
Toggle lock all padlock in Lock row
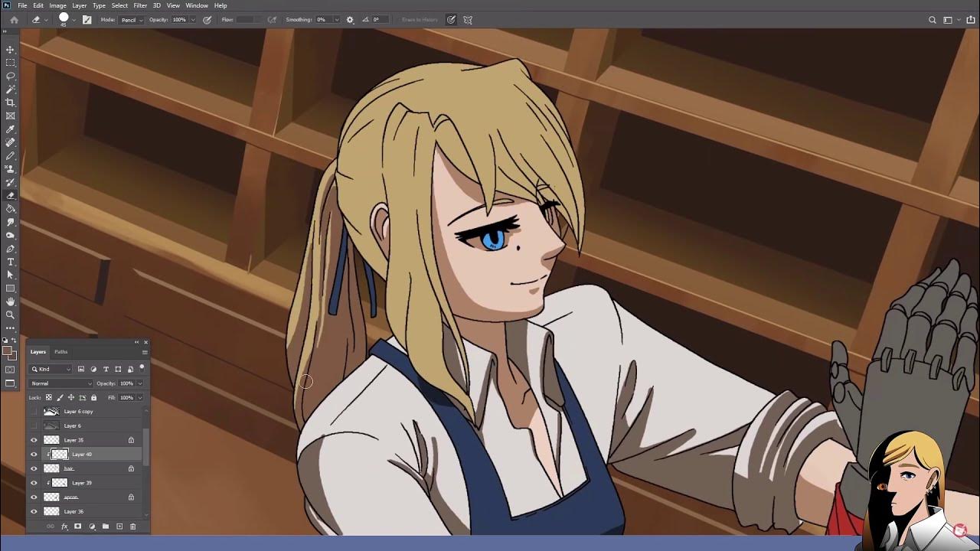click(93, 397)
